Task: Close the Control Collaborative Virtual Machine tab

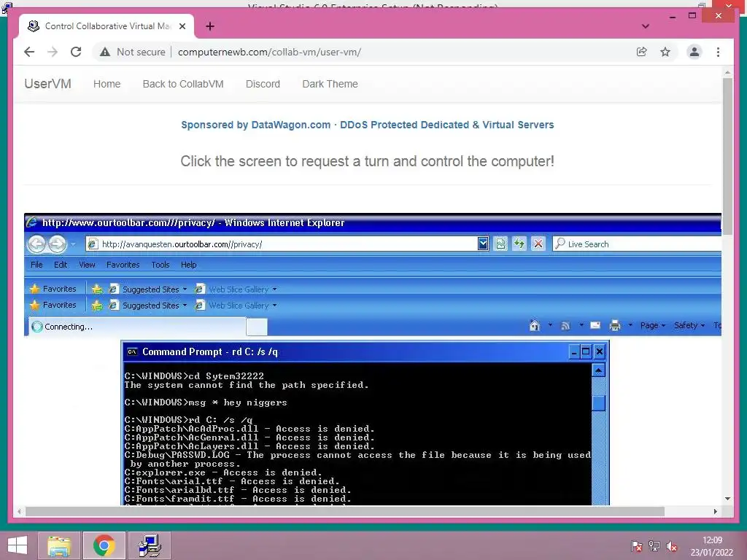Action: (182, 26)
